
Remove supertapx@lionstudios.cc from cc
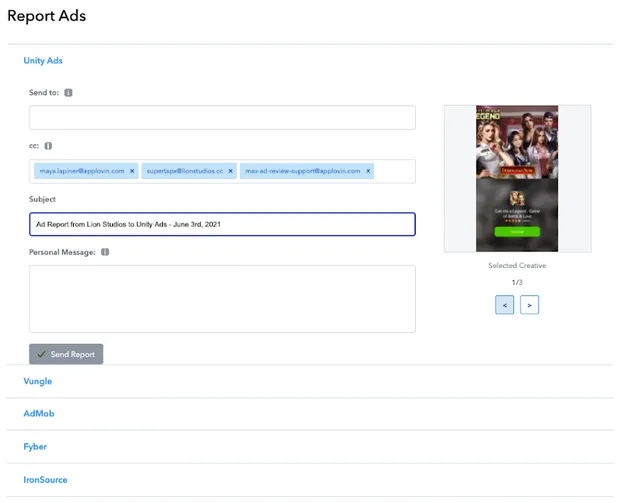click(x=231, y=171)
